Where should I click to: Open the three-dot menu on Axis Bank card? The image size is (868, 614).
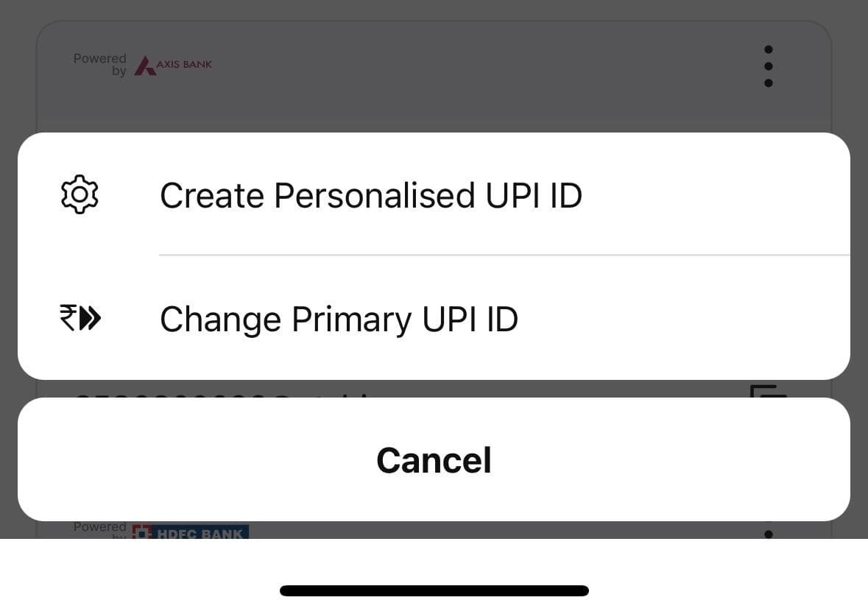[x=768, y=66]
